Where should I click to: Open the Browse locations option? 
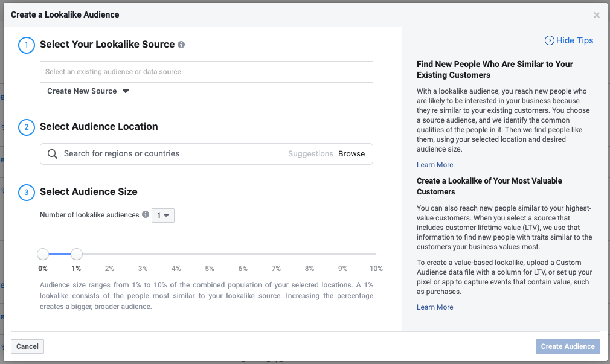[352, 154]
